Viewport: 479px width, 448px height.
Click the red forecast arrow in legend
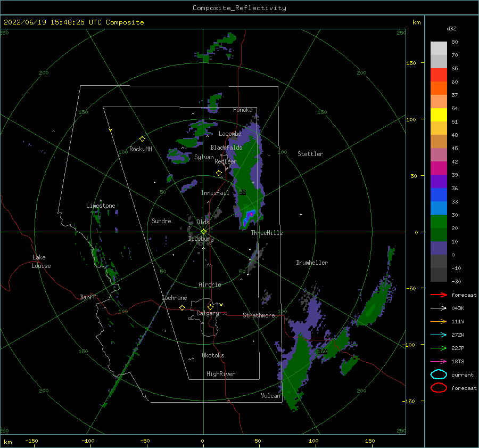tap(439, 295)
